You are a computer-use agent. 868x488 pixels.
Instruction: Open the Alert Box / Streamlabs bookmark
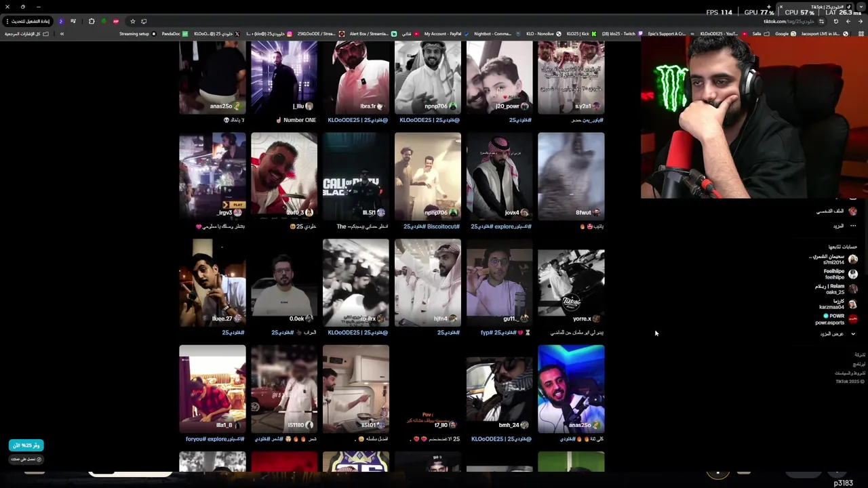[x=373, y=34]
